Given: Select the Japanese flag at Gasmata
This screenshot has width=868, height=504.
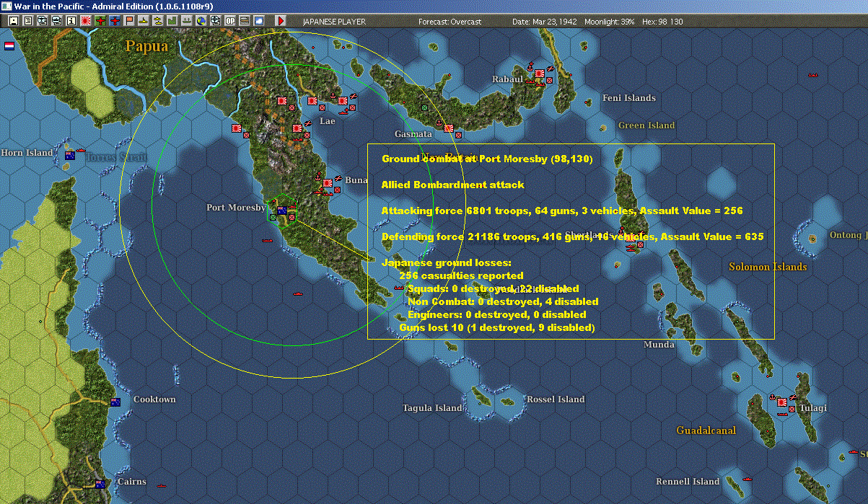Looking at the screenshot, I should 448,128.
